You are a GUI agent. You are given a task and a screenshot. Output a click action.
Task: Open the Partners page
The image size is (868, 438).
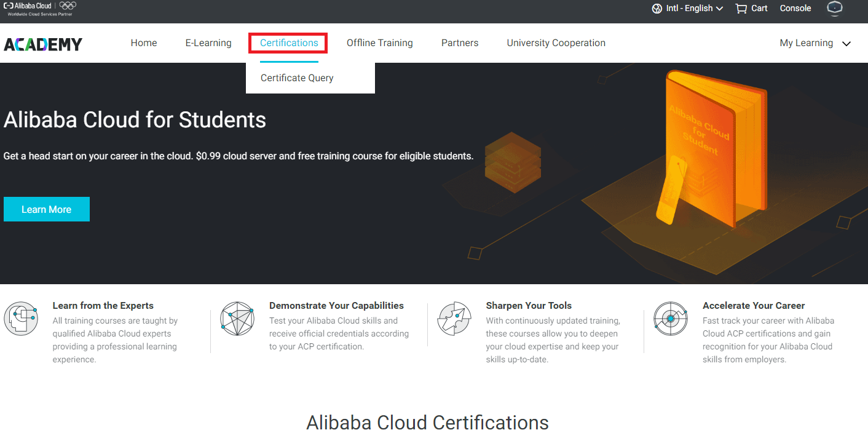[460, 42]
